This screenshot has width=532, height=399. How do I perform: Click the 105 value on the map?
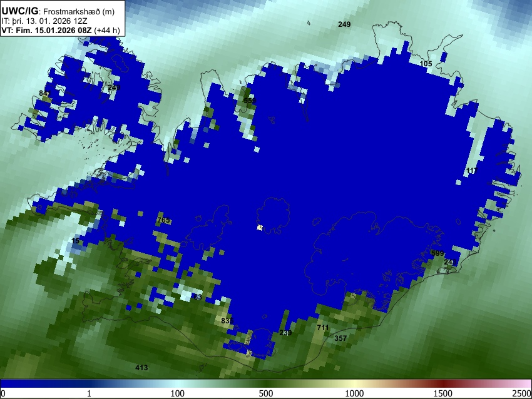(x=426, y=64)
